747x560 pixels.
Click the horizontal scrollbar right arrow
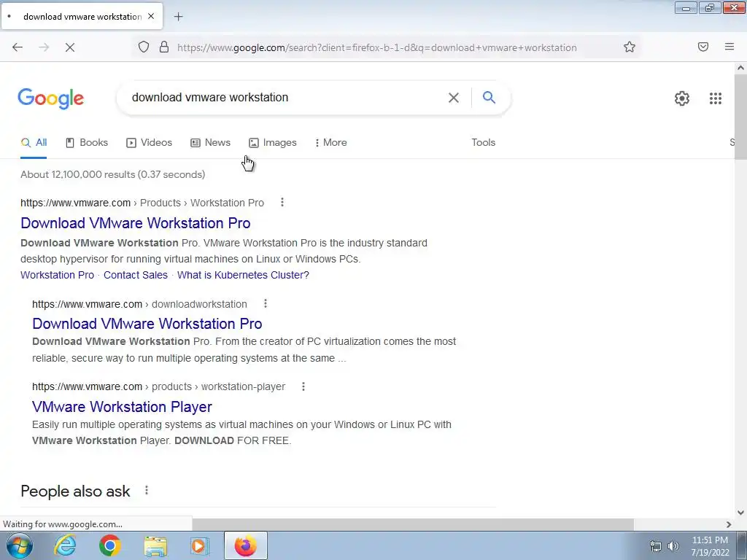pyautogui.click(x=729, y=524)
